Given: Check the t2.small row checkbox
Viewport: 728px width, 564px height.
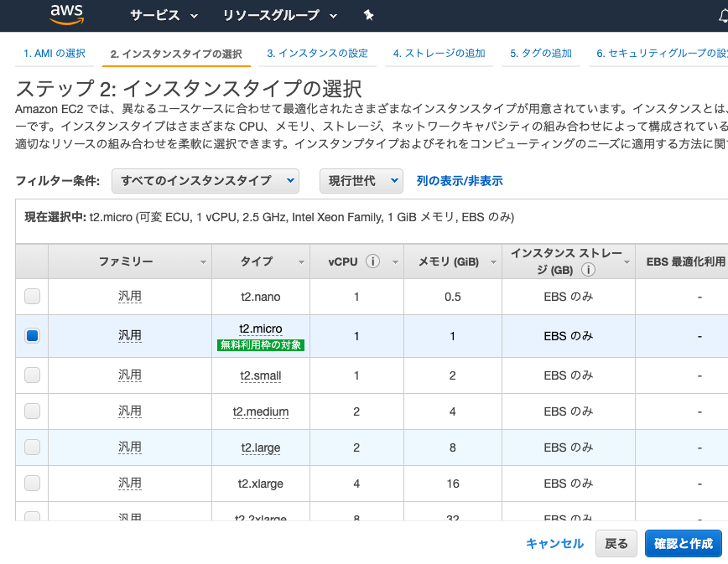Looking at the screenshot, I should 31,375.
